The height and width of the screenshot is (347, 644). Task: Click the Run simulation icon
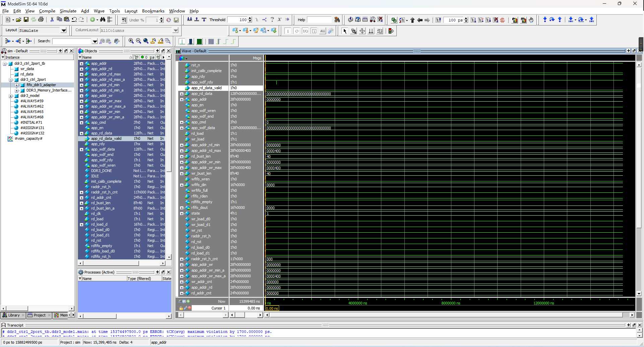(x=473, y=20)
